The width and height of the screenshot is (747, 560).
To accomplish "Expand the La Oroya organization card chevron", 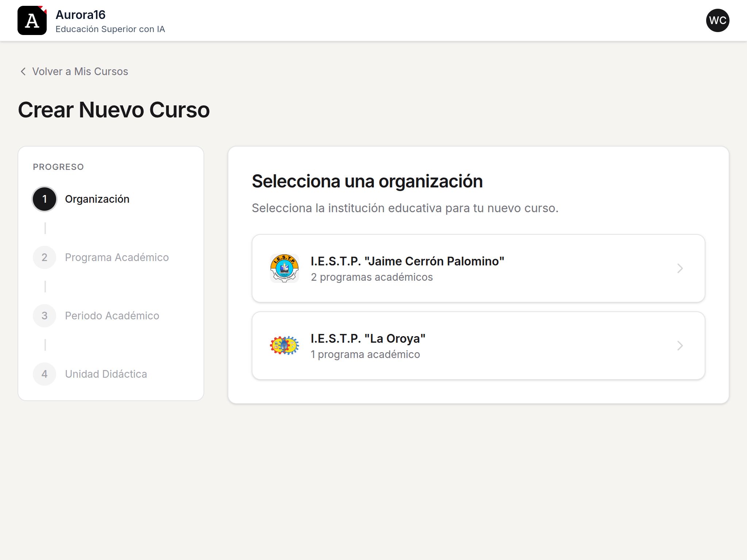I will point(680,346).
